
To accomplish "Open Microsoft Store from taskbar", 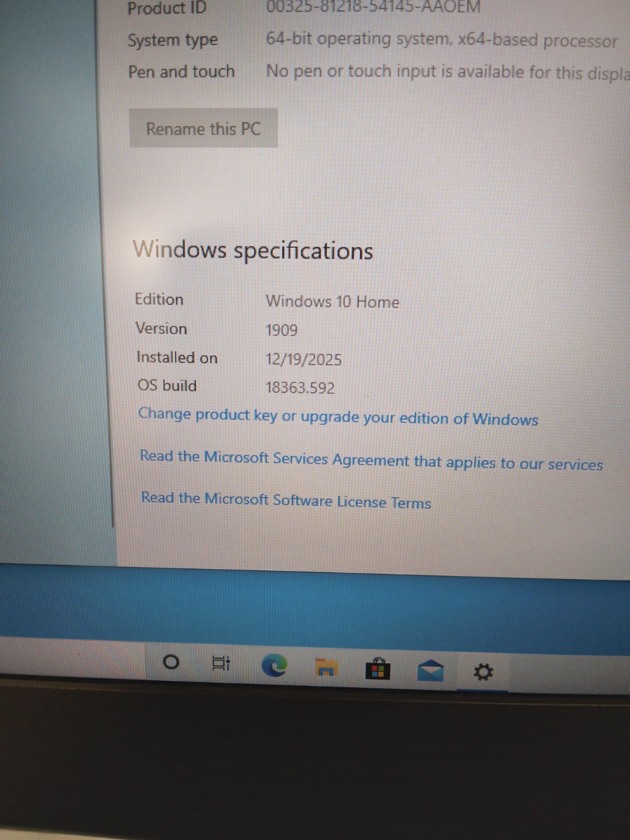I will click(377, 669).
